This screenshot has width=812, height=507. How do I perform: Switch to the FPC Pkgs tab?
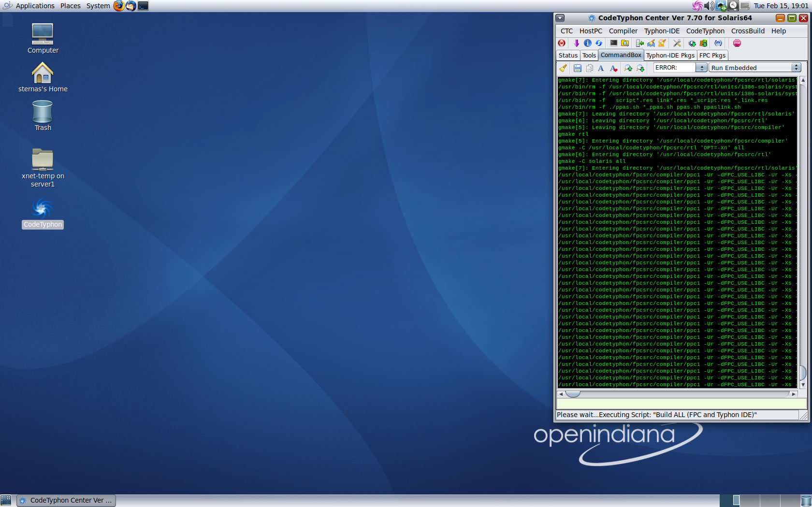pyautogui.click(x=712, y=56)
